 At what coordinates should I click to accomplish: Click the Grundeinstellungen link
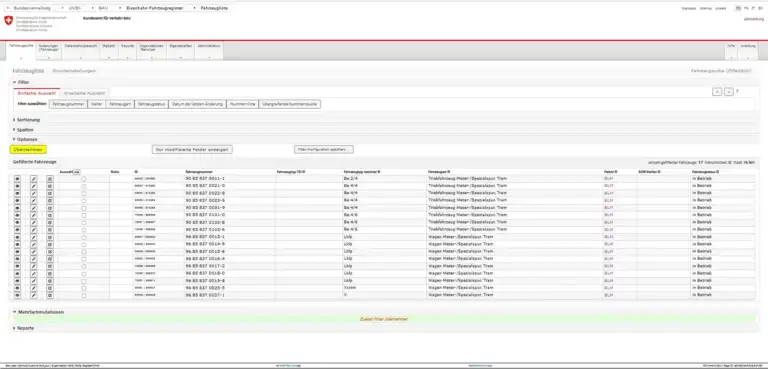tap(74, 71)
